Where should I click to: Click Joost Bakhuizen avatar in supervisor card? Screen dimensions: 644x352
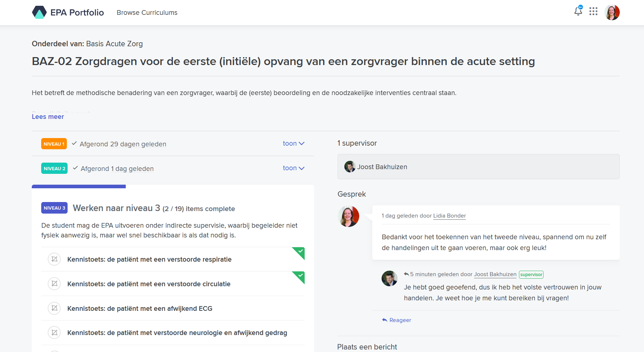pyautogui.click(x=350, y=167)
